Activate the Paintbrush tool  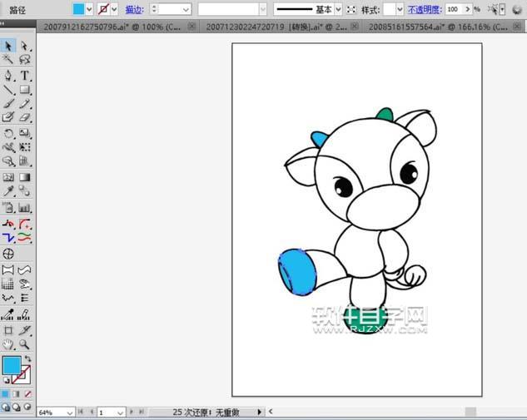[x=8, y=103]
